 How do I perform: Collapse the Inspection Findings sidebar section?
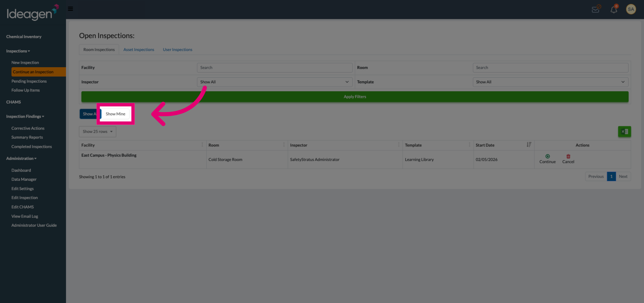[x=25, y=117]
